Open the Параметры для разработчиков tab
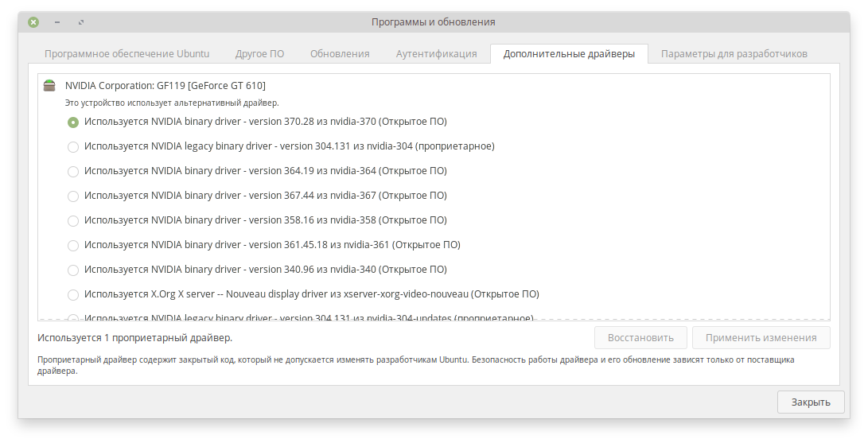Viewport: 868px width, 443px height. click(x=734, y=53)
